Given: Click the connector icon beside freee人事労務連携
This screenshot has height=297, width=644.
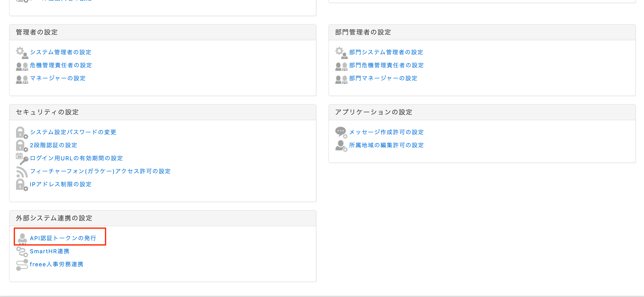Looking at the screenshot, I should coord(22,264).
